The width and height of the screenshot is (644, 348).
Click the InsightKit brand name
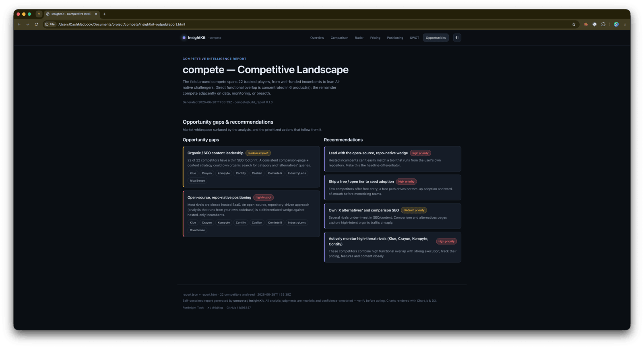196,37
